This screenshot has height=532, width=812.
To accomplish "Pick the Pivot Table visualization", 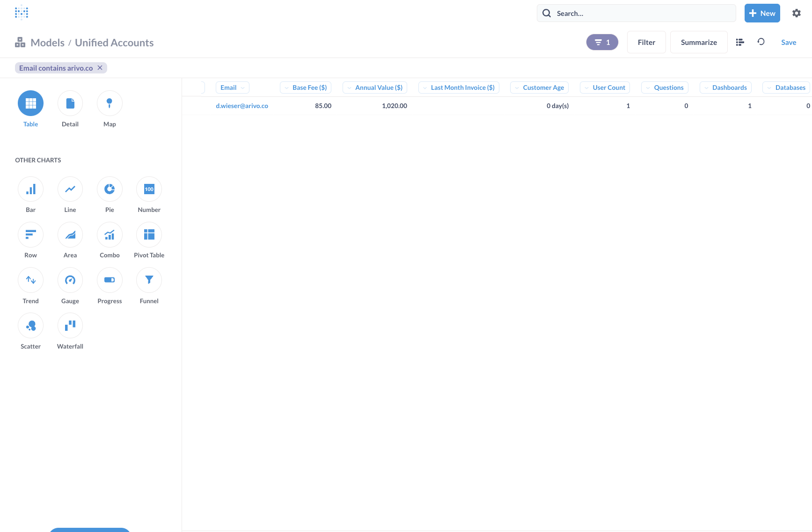I will tap(148, 234).
